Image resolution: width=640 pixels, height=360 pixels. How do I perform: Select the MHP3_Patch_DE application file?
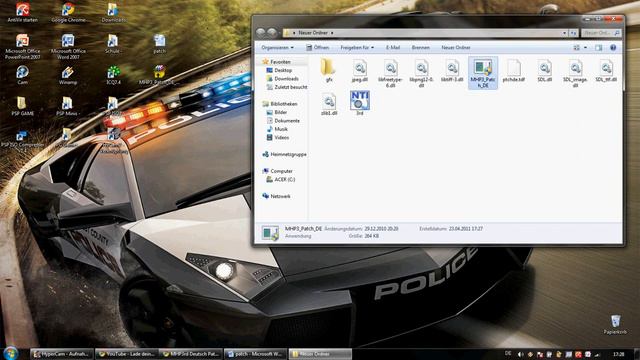tap(482, 73)
